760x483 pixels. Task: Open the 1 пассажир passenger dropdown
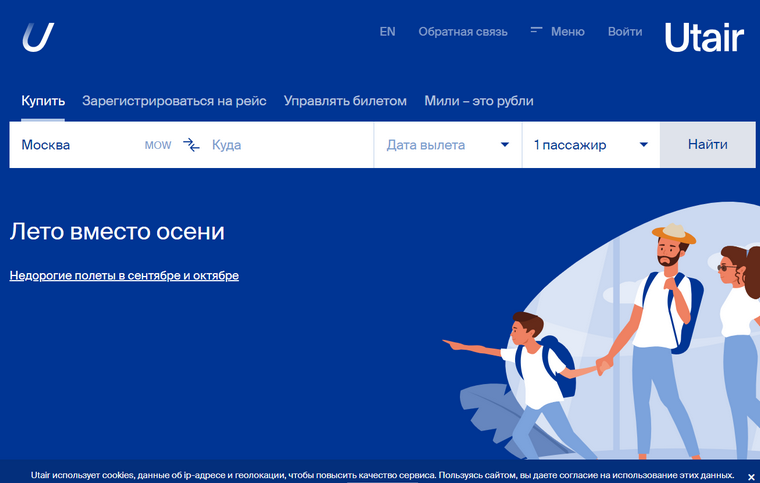pyautogui.click(x=591, y=145)
